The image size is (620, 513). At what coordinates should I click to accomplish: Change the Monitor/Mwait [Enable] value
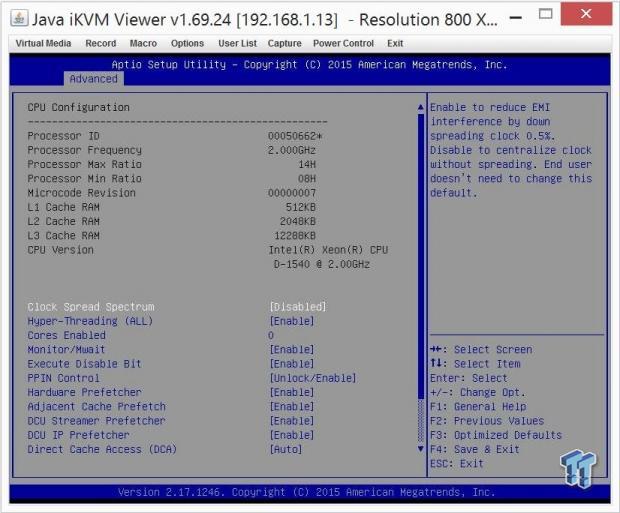(292, 350)
